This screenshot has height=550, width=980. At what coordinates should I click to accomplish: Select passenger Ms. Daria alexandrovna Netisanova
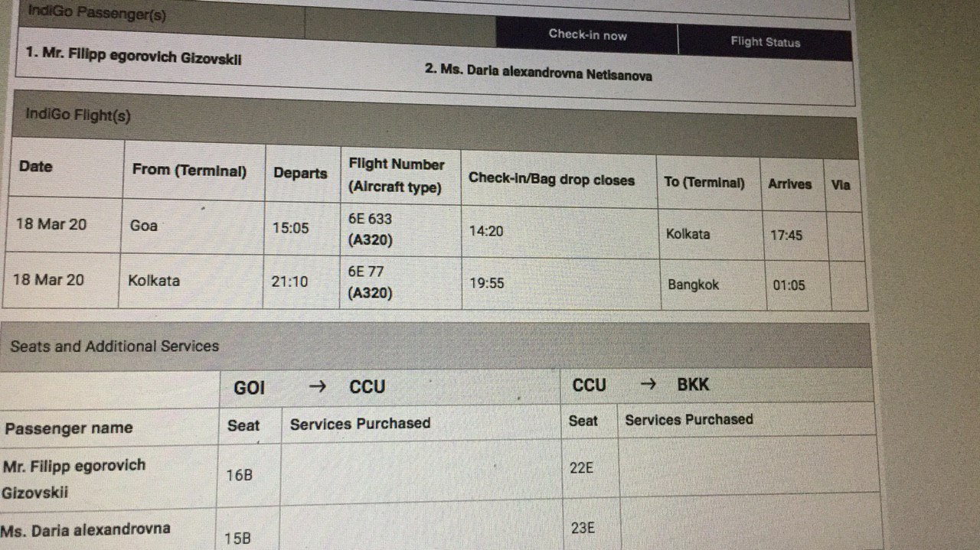point(538,72)
